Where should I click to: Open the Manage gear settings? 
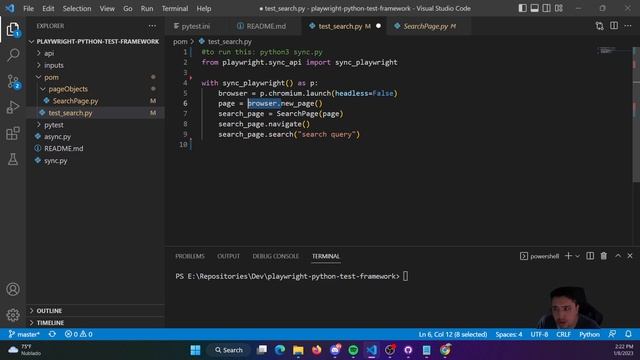pyautogui.click(x=13, y=315)
